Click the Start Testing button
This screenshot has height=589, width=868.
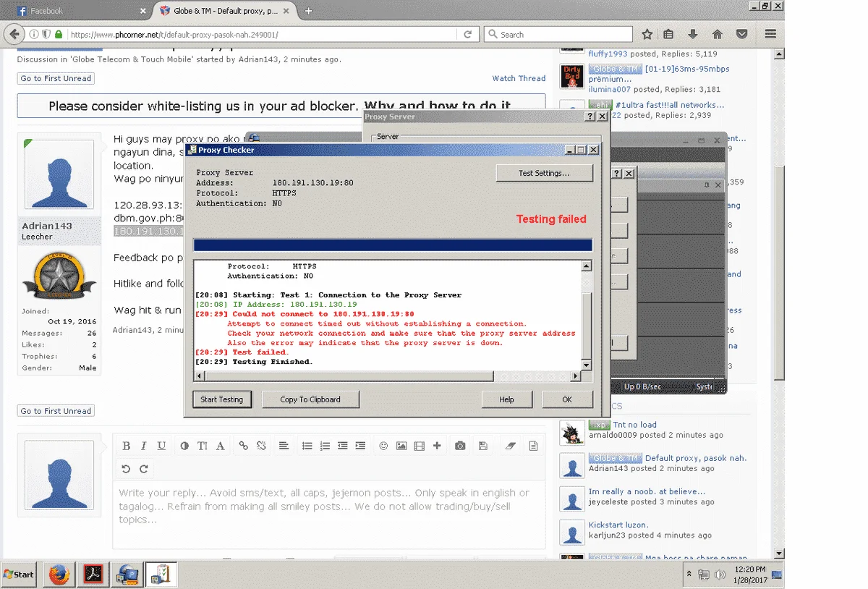click(x=222, y=399)
